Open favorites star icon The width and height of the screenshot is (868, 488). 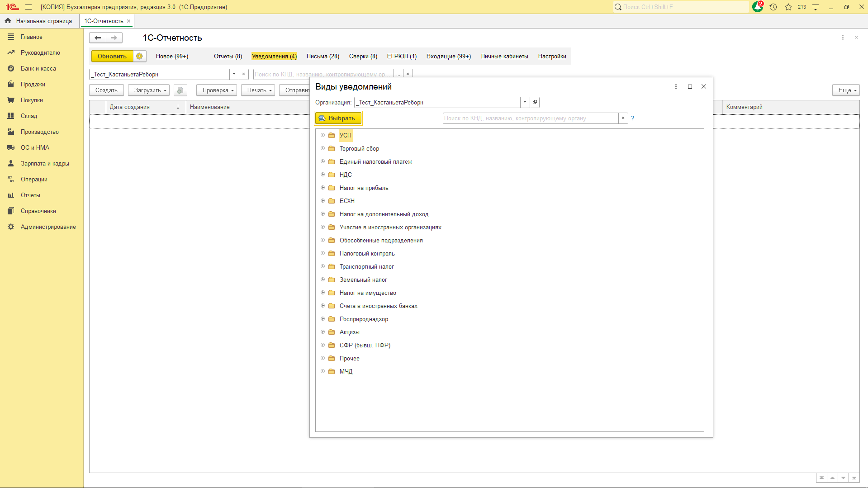(788, 7)
